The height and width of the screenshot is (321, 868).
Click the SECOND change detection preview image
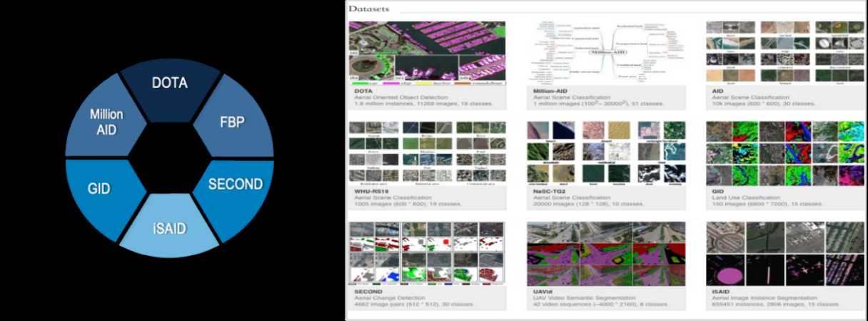[426, 252]
